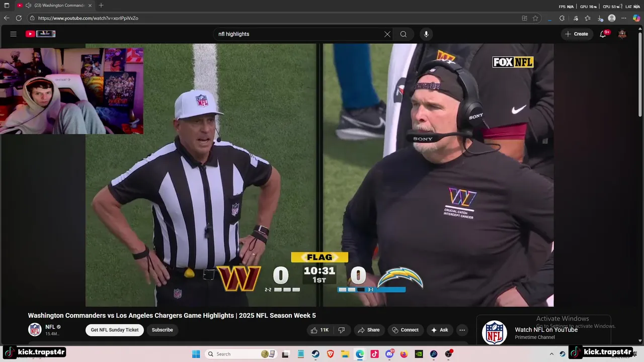Open TikTok from the taskbar

pos(374,354)
